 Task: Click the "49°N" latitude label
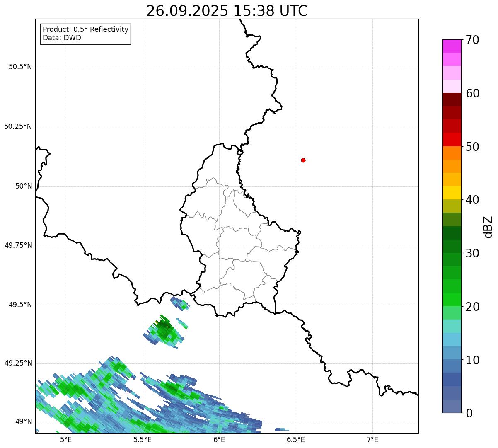point(24,421)
